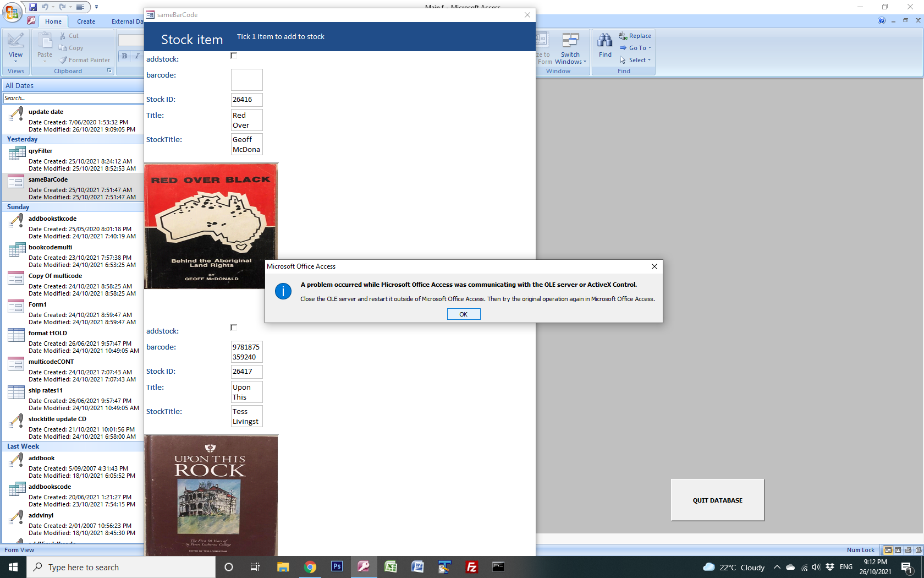Click Title field containing Red Over
The height and width of the screenshot is (578, 924).
pyautogui.click(x=246, y=120)
